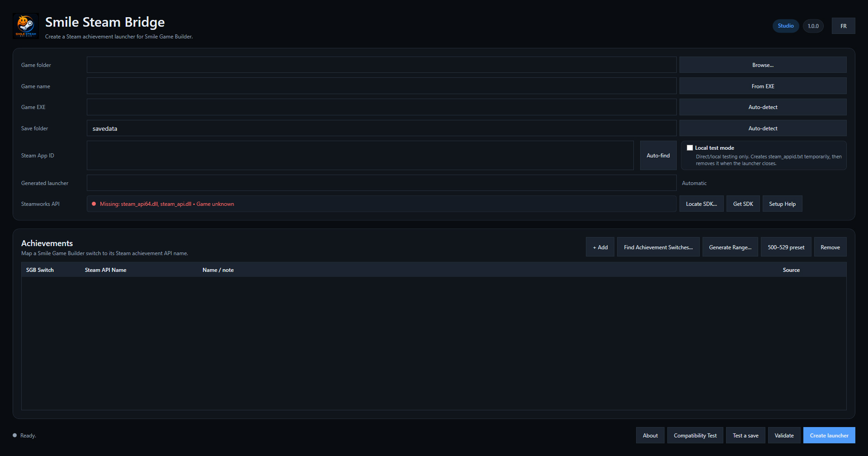Click the red Steamworks API missing status message

pyautogui.click(x=167, y=204)
